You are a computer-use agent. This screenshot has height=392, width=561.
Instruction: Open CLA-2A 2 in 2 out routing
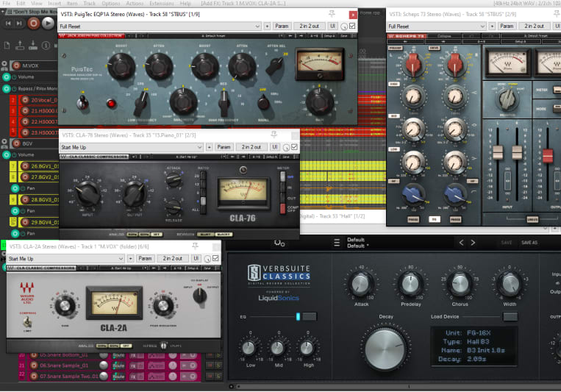point(173,258)
